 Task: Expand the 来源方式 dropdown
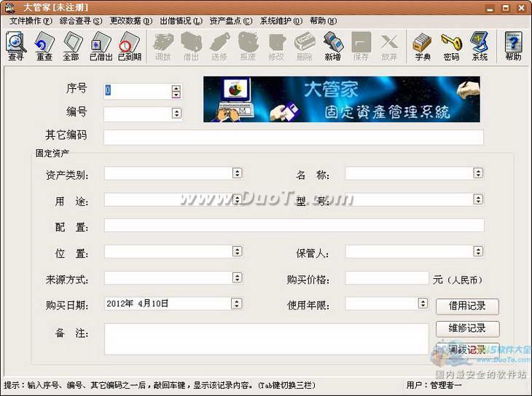[237, 277]
